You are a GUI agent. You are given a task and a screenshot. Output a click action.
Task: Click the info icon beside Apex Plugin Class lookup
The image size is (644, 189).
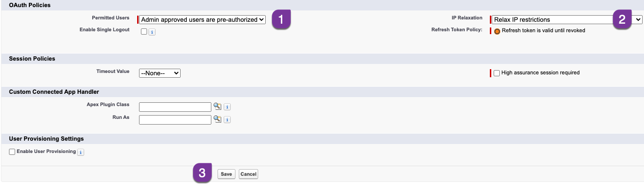coord(227,107)
